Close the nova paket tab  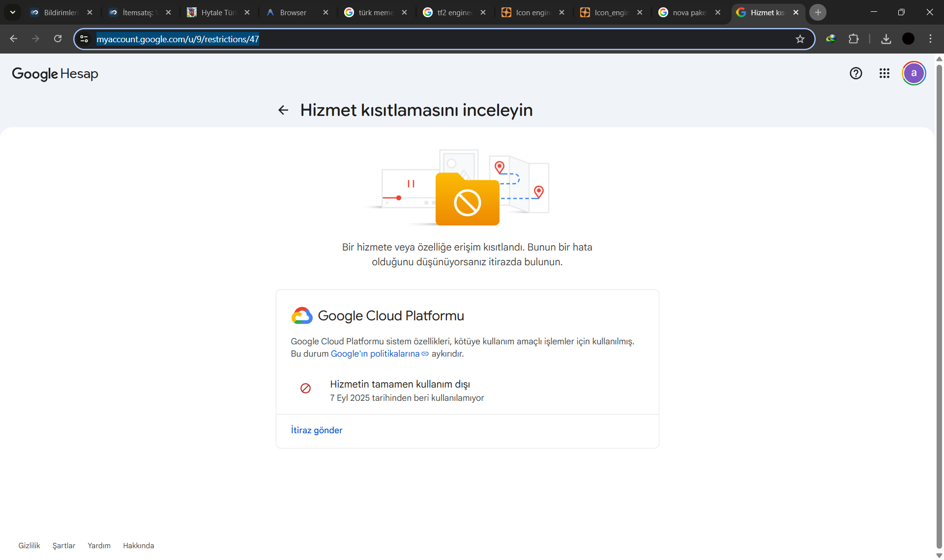(x=718, y=12)
